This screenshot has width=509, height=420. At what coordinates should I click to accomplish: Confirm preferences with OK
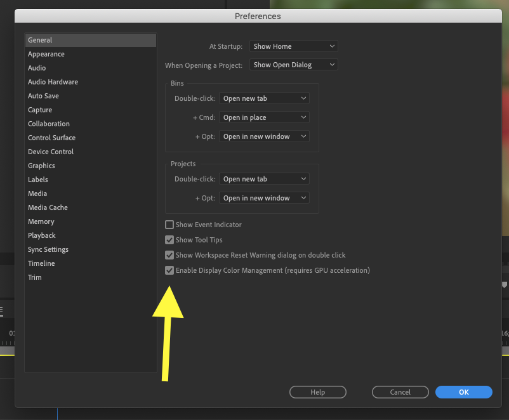tap(464, 392)
